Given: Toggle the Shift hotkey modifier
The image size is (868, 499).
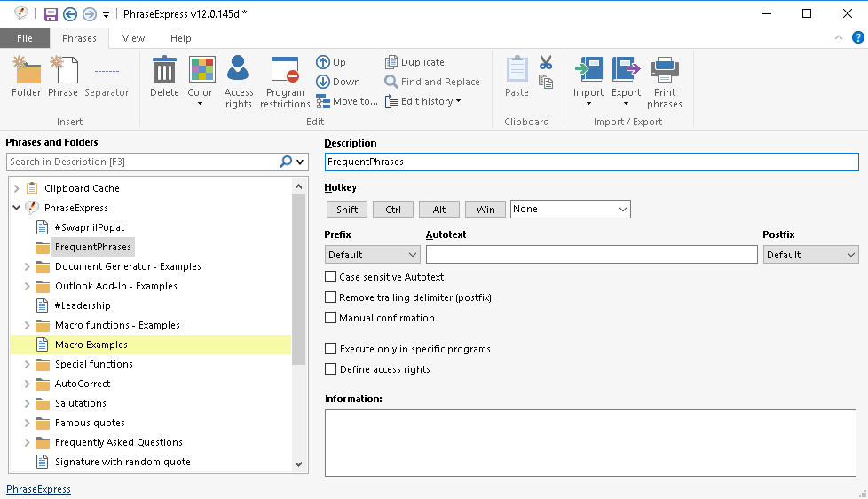Looking at the screenshot, I should click(x=347, y=210).
